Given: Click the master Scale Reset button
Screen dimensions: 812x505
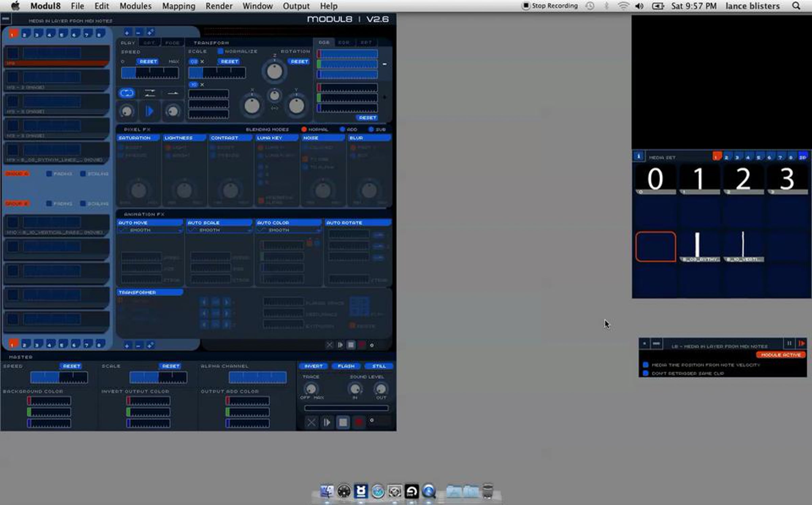Looking at the screenshot, I should pos(171,366).
